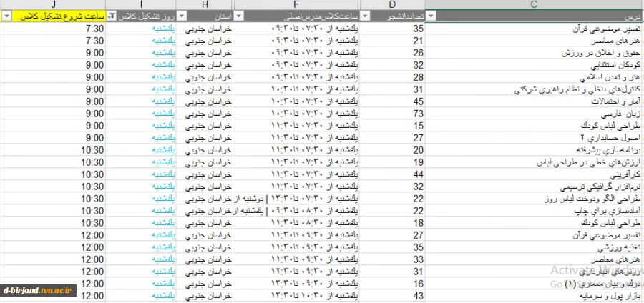Select cell آماده‌سازي براي چاپ
644x303 pixels.
click(x=534, y=211)
